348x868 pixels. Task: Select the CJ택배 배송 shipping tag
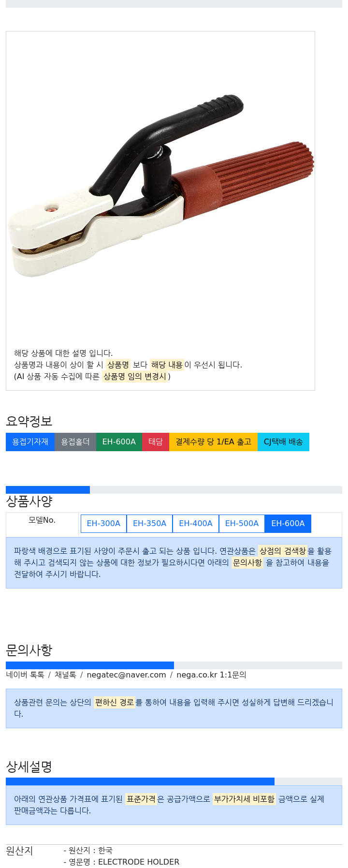pos(283,442)
